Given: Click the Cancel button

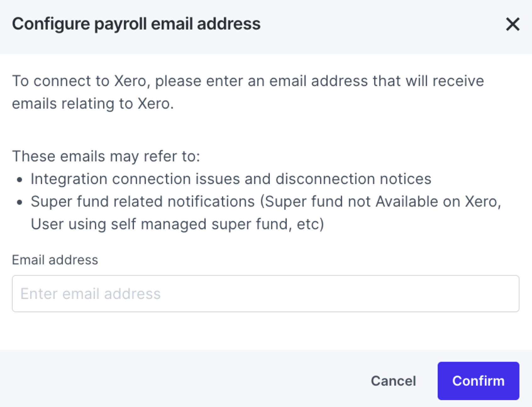Looking at the screenshot, I should point(393,381).
